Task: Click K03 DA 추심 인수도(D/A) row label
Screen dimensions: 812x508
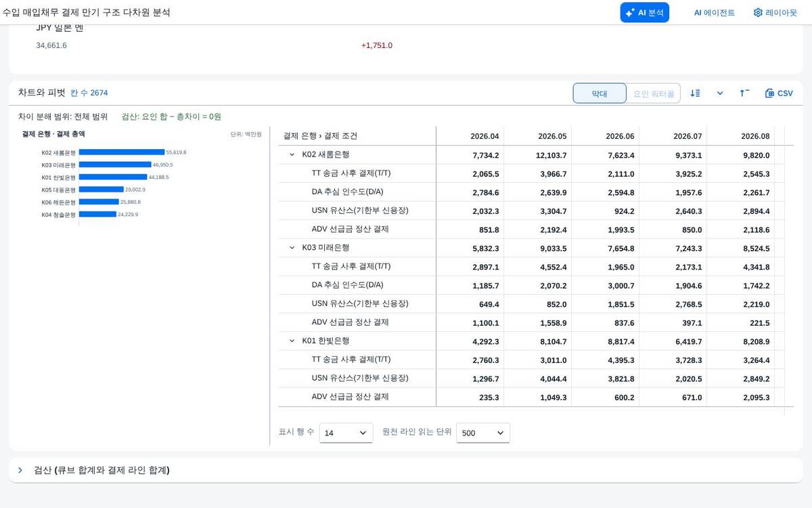Action: tap(348, 285)
